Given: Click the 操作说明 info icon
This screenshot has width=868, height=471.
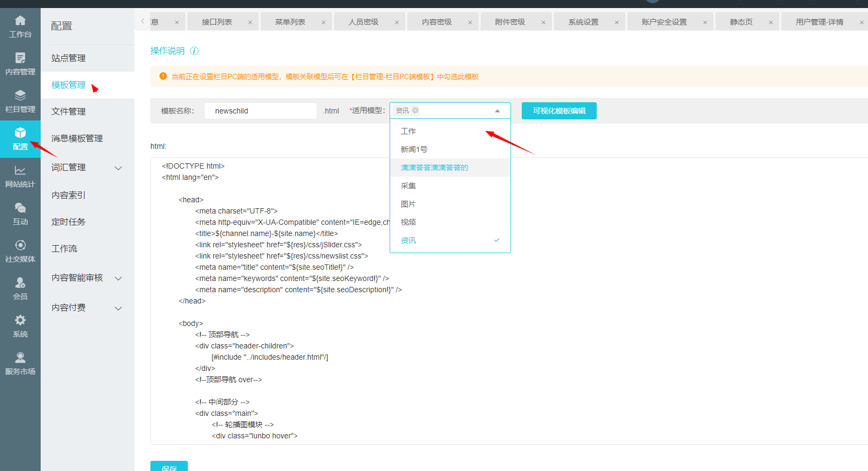Looking at the screenshot, I should coord(194,51).
